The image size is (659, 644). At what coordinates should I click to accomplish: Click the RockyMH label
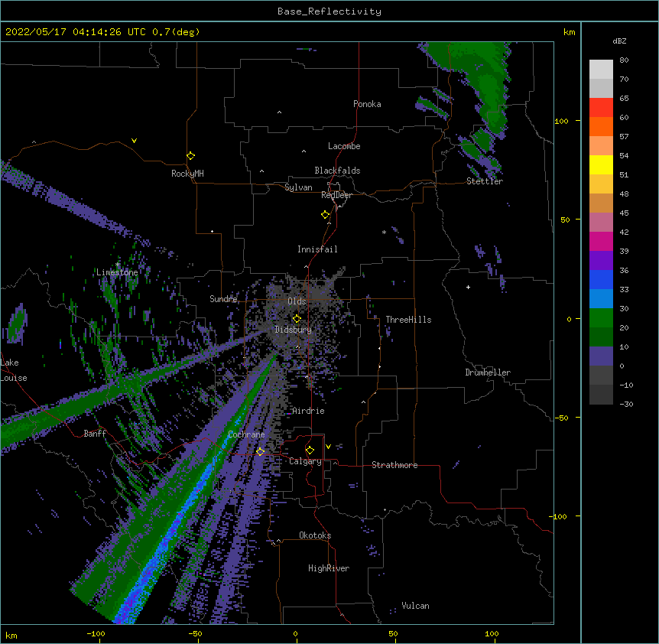(x=187, y=174)
